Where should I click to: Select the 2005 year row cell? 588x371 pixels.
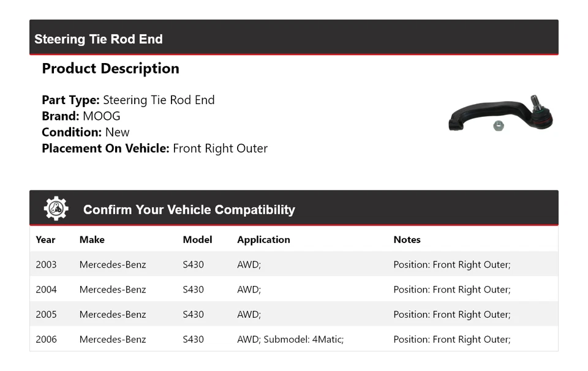pos(46,315)
